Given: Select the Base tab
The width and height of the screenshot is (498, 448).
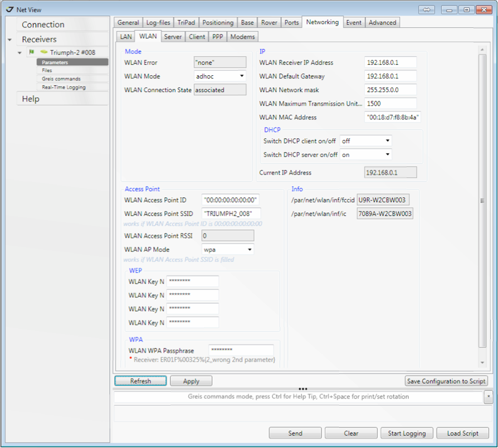Looking at the screenshot, I should click(247, 22).
